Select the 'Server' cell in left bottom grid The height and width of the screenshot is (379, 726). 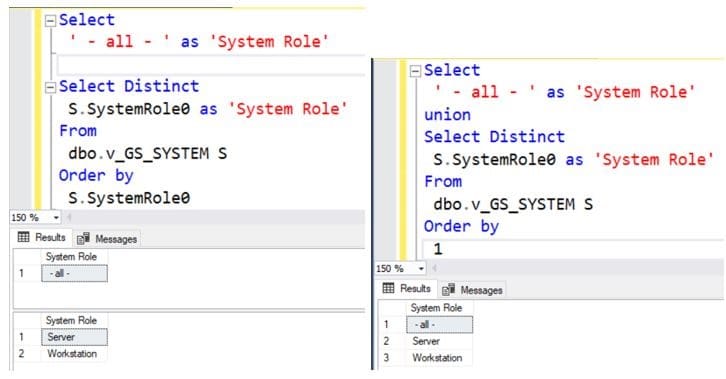coord(75,337)
